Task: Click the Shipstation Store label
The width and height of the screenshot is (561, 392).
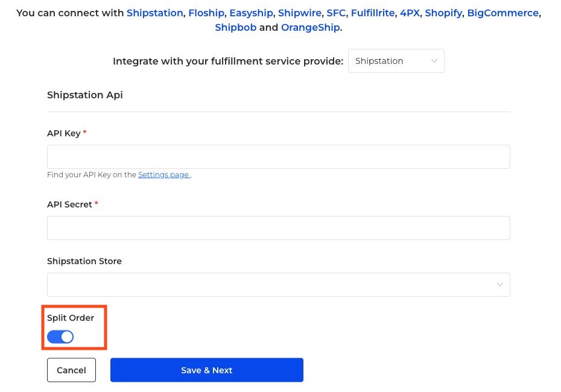Action: (x=84, y=262)
